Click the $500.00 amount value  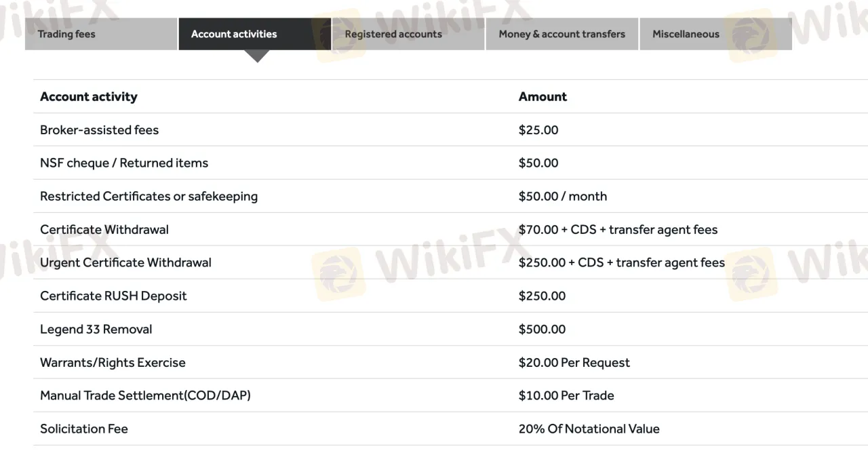coord(542,329)
